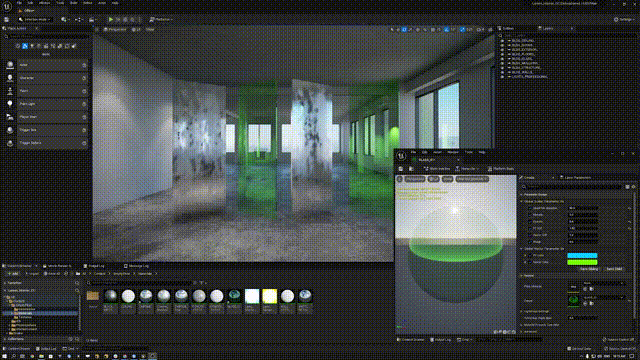
Task: Open the Windows Start menu
Action: [x=4, y=356]
